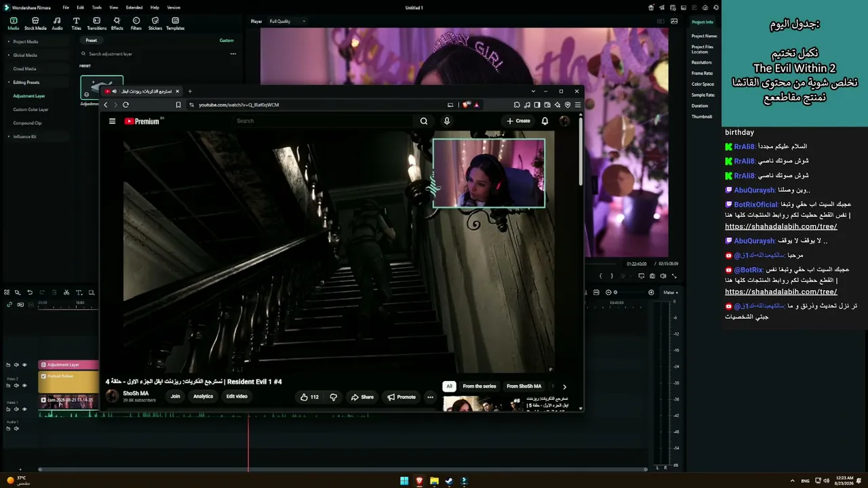868x488 pixels.
Task: Click the YouTube voice search microphone
Action: click(446, 121)
